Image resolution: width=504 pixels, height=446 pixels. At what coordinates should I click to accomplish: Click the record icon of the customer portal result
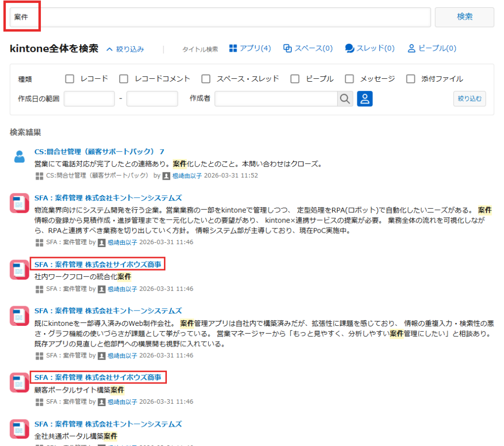20,382
